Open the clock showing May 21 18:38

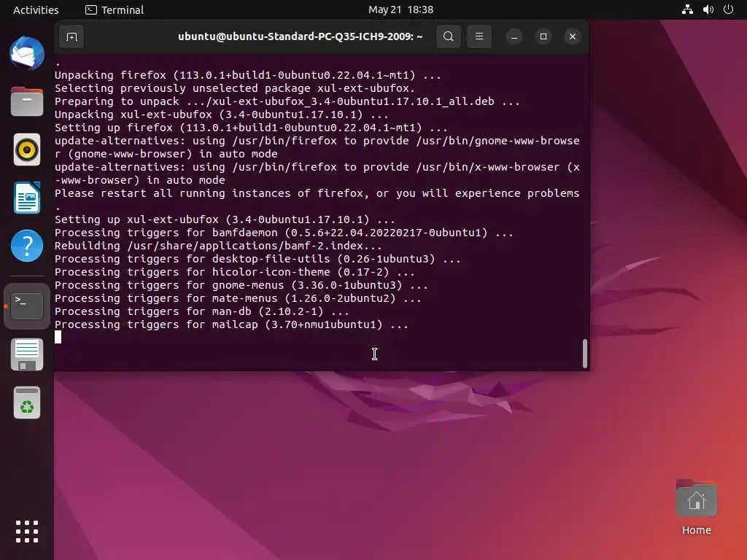click(x=400, y=9)
